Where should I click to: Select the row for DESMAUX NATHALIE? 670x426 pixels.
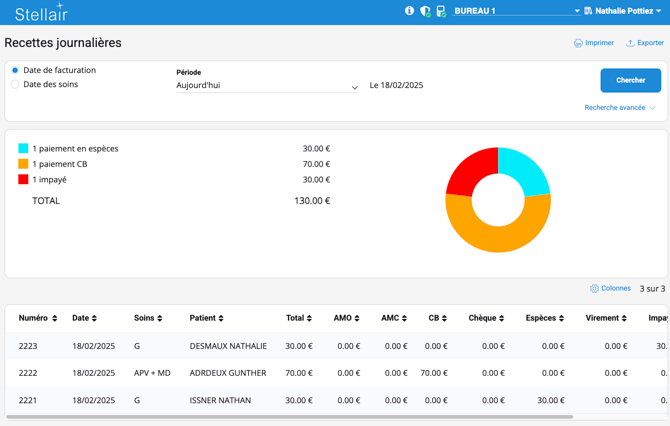pos(228,346)
